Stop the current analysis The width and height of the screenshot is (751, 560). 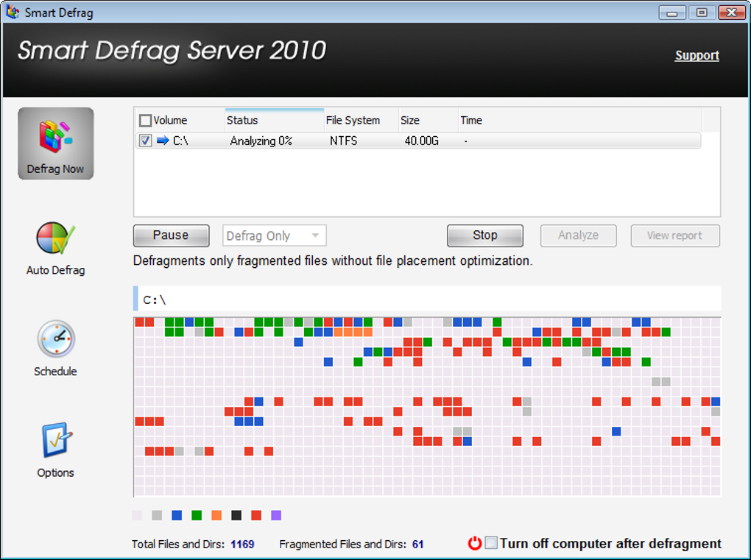484,235
